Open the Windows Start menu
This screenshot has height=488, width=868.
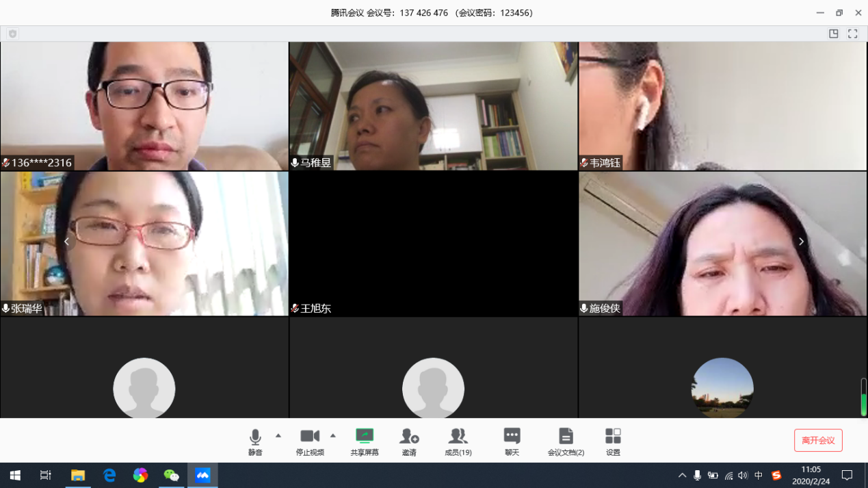tap(15, 475)
